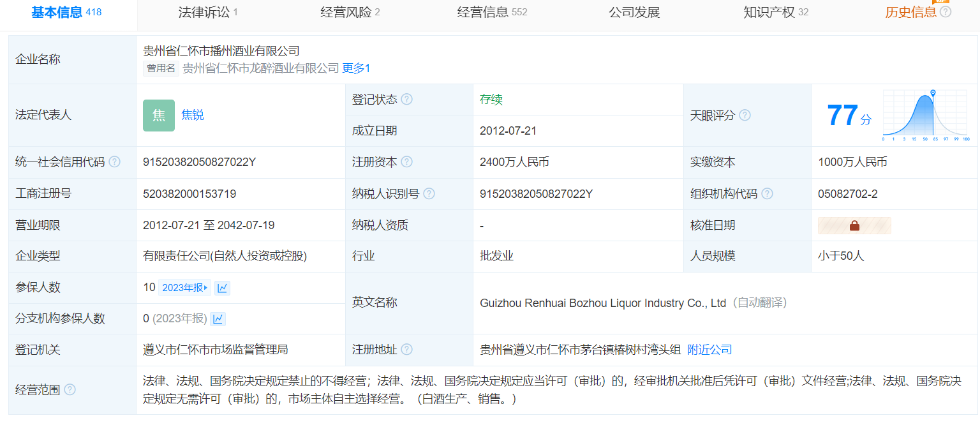Open trend chart icon for 参保人数
980x434 pixels.
(222, 288)
